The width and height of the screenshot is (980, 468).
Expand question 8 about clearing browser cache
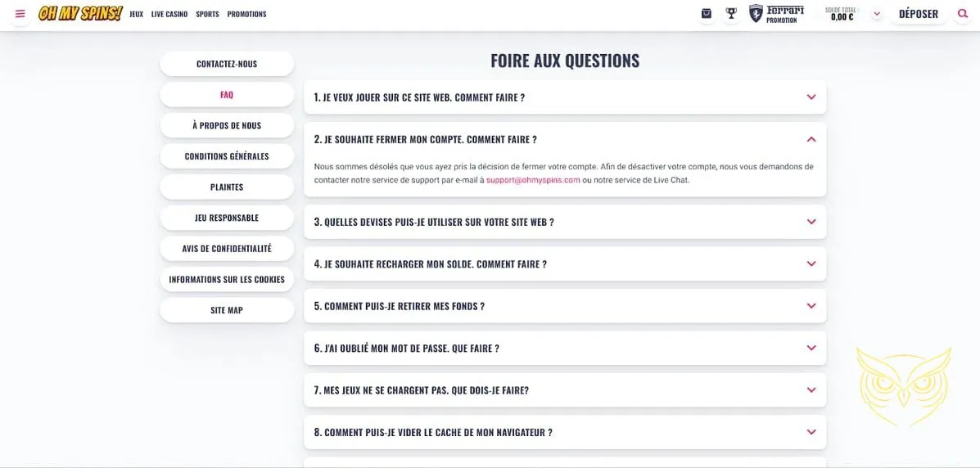coord(811,432)
